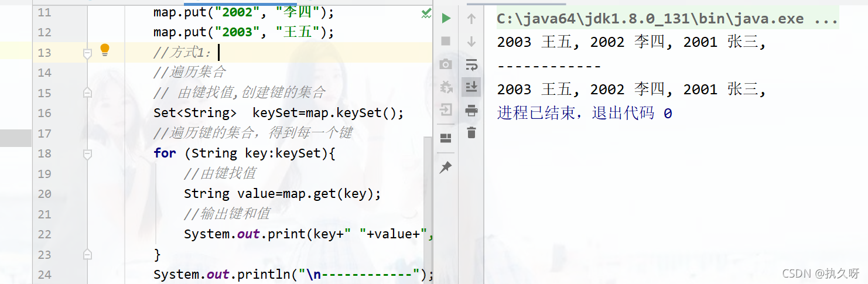
Task: Dump threads using the camera icon
Action: 446,64
